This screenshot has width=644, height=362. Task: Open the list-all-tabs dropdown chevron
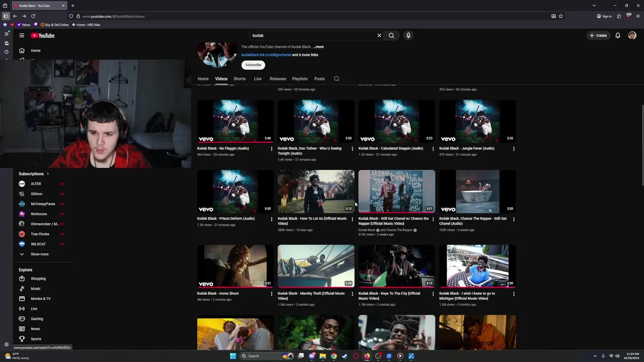pyautogui.click(x=594, y=6)
